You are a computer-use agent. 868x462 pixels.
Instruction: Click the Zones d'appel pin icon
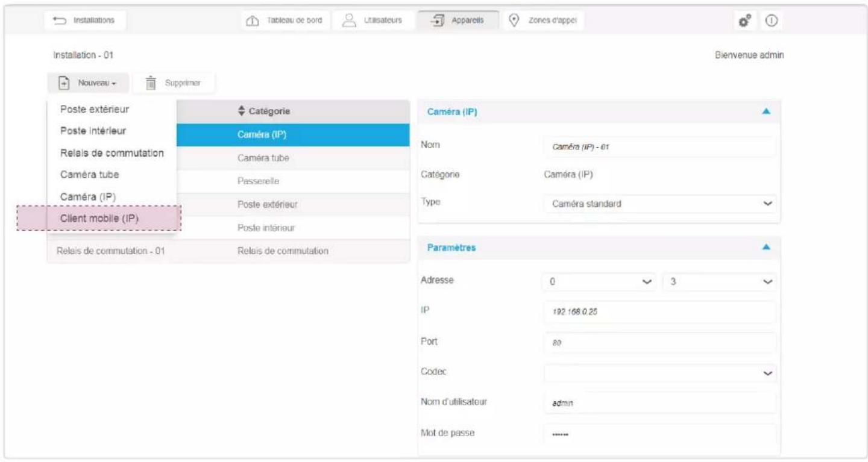[x=514, y=20]
